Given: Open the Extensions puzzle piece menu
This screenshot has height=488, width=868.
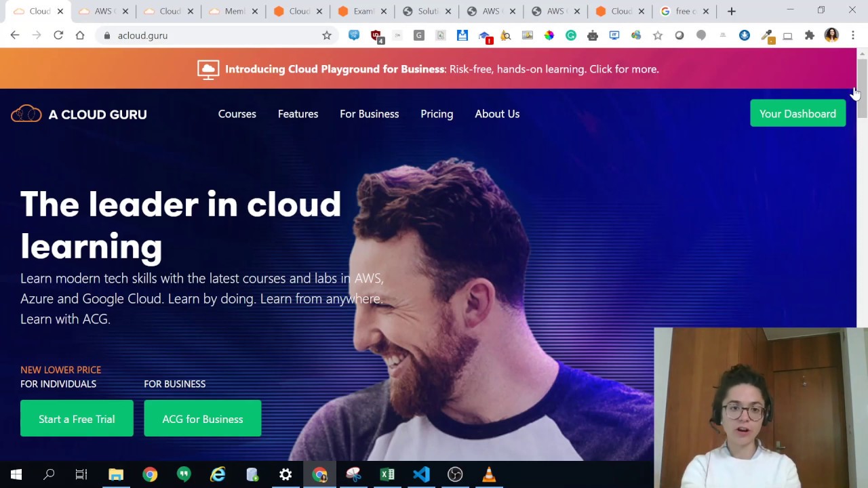Looking at the screenshot, I should click(x=810, y=35).
